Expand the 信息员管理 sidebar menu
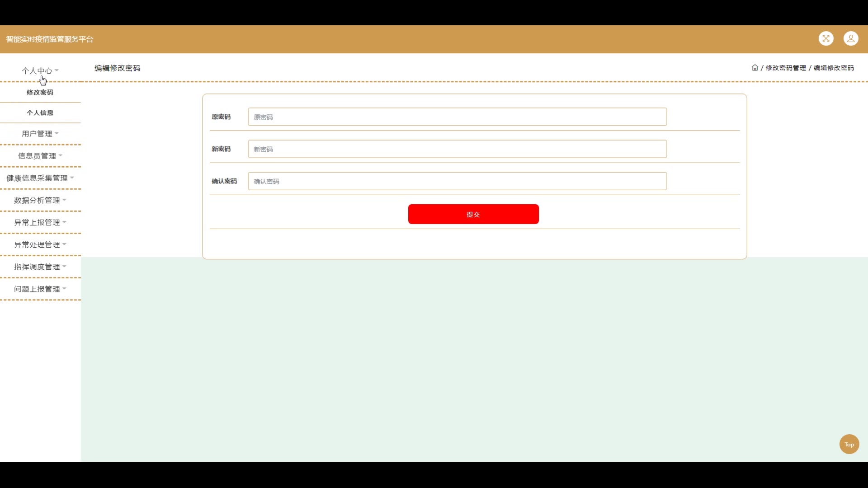 pyautogui.click(x=40, y=156)
